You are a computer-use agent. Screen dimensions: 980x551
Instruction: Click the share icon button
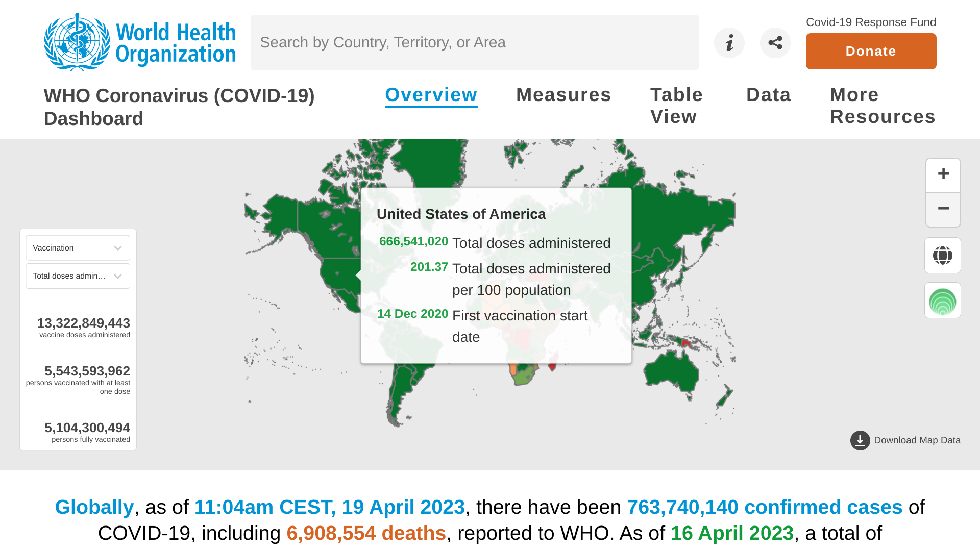tap(775, 43)
